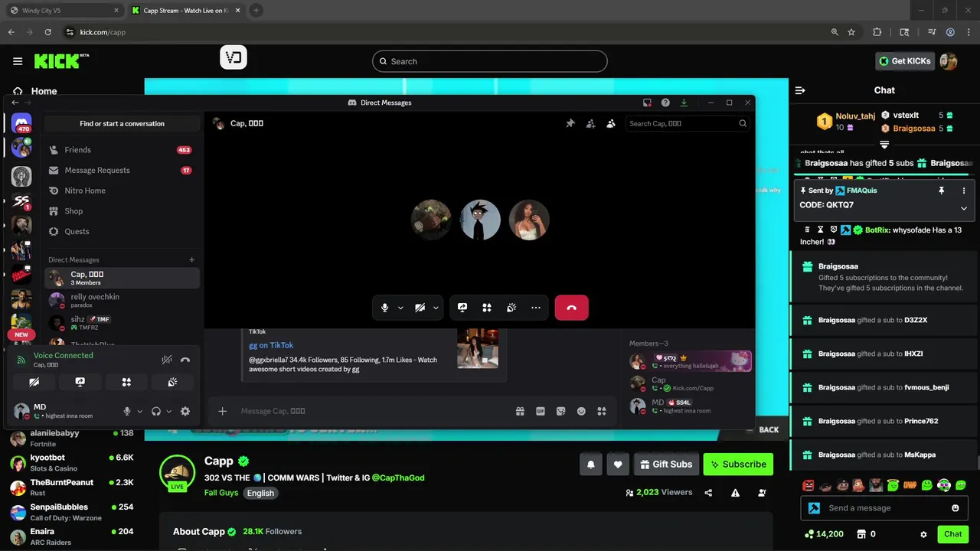Toggle camera in call controls

coord(420,308)
